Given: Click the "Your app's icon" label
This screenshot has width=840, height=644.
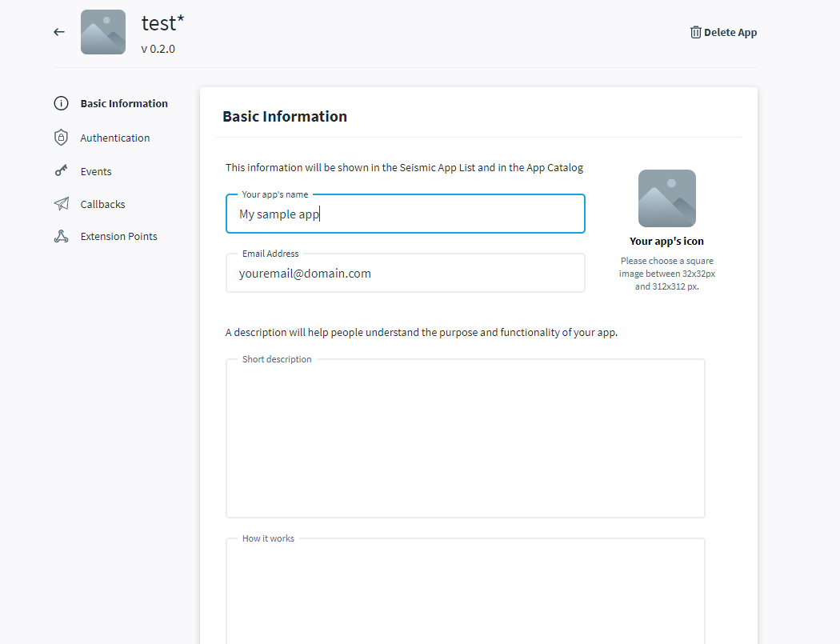Looking at the screenshot, I should coord(667,241).
